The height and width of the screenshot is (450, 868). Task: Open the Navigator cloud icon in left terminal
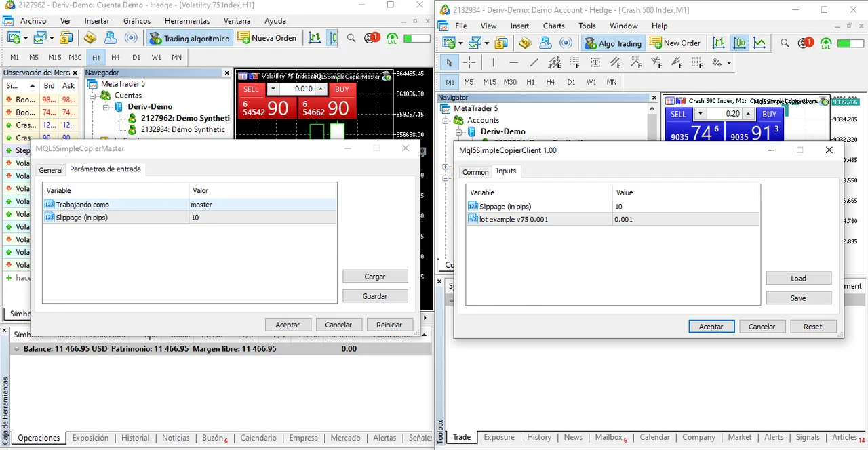pyautogui.click(x=110, y=38)
